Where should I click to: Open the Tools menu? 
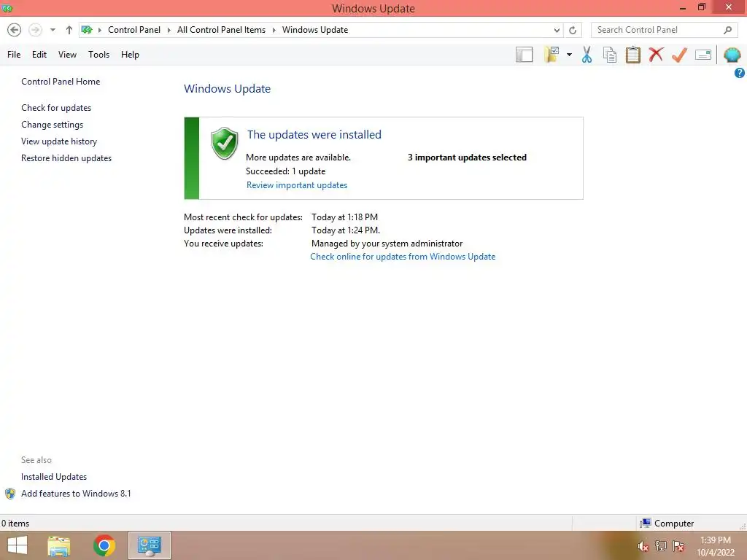pyautogui.click(x=98, y=55)
